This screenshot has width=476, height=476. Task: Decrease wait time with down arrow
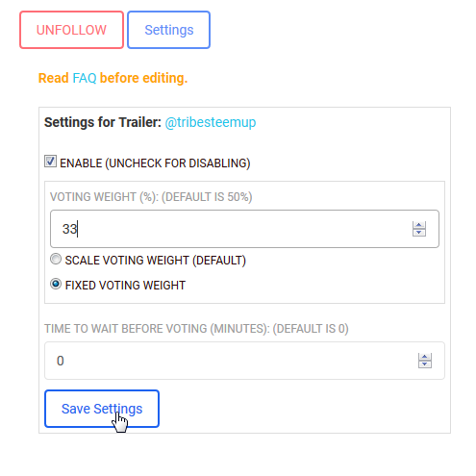pyautogui.click(x=425, y=364)
